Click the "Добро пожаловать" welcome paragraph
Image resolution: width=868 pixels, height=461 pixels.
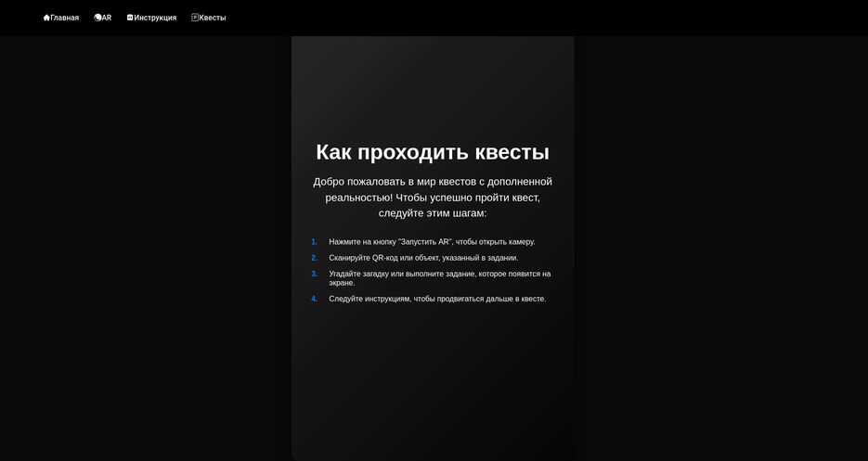tap(433, 197)
